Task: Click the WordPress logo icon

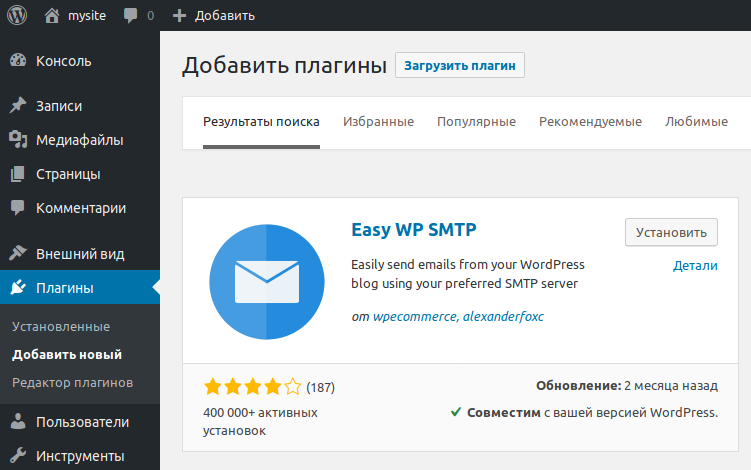Action: (17, 15)
